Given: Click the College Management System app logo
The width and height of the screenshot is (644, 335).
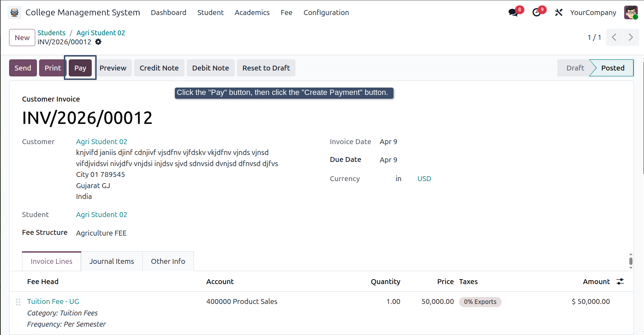Looking at the screenshot, I should [x=14, y=13].
